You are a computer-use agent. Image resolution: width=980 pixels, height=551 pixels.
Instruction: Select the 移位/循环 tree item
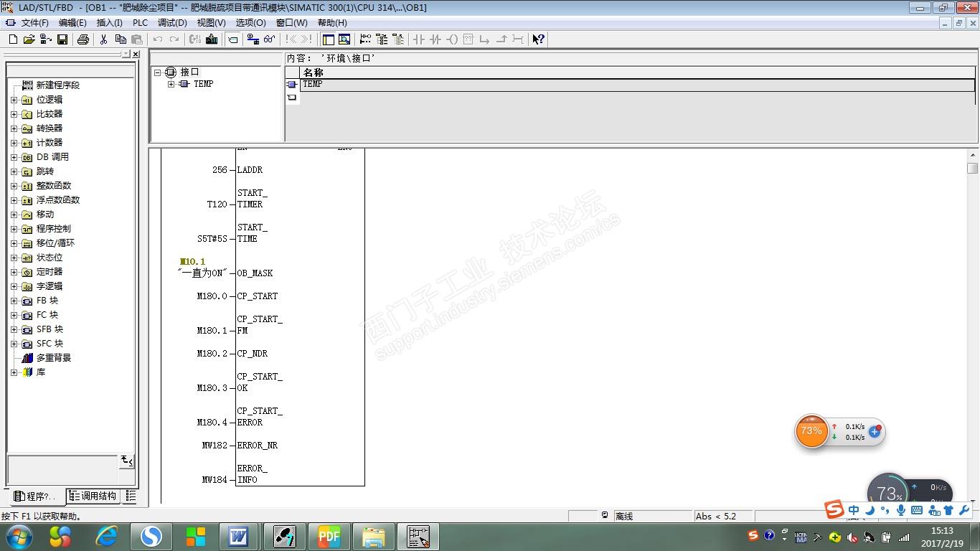point(55,243)
